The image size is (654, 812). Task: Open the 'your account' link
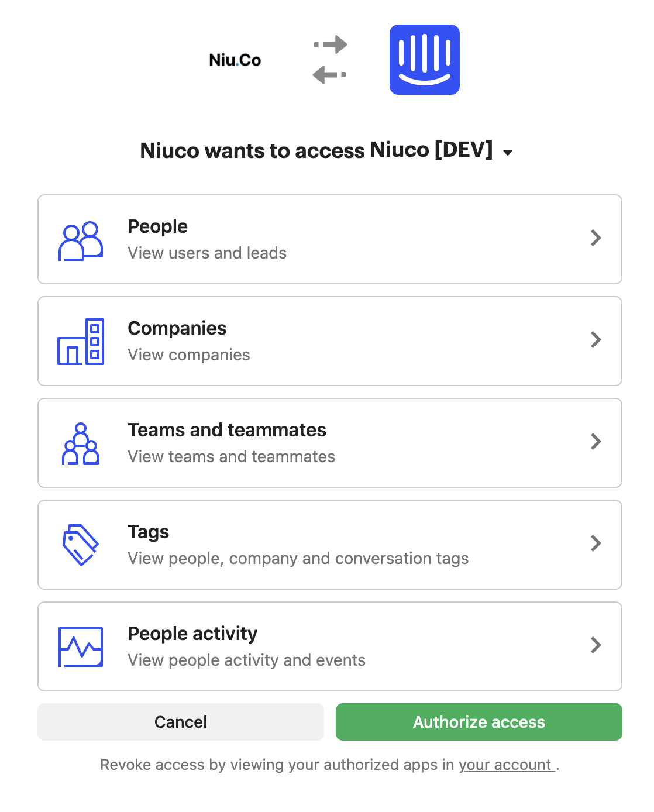pos(506,765)
